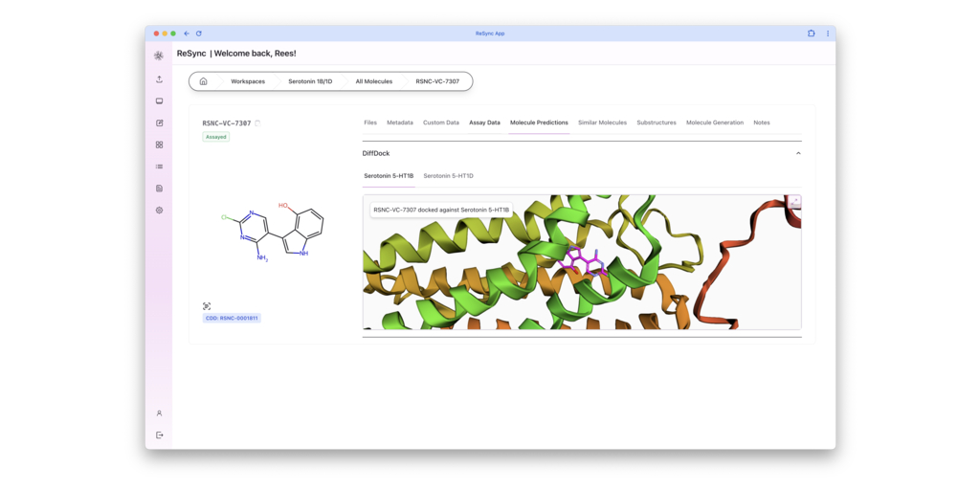Click the home icon in the breadcrumb
The height and width of the screenshot is (490, 980).
coord(203,81)
